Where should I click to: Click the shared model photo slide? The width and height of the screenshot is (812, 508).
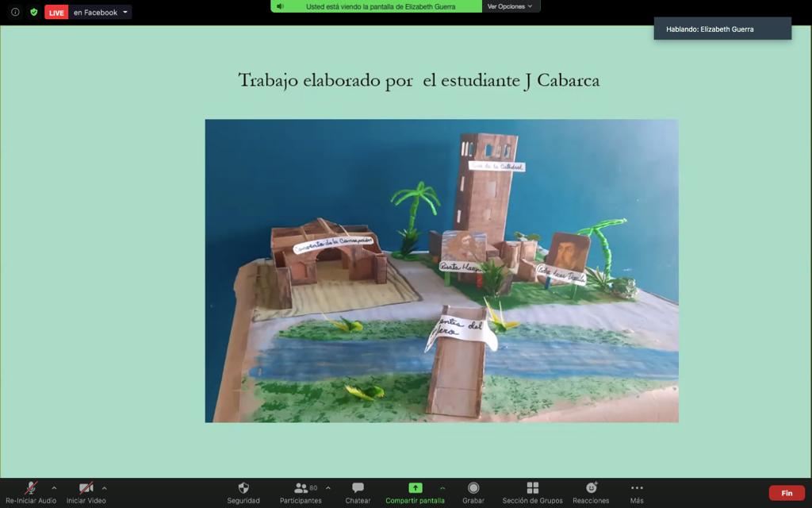click(442, 271)
